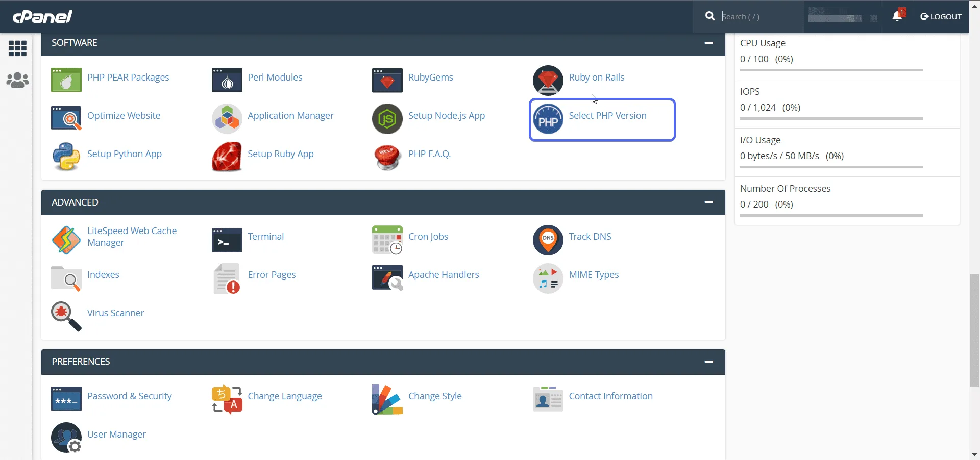This screenshot has width=980, height=460.
Task: Open the Virus Scanner icon
Action: click(x=66, y=316)
